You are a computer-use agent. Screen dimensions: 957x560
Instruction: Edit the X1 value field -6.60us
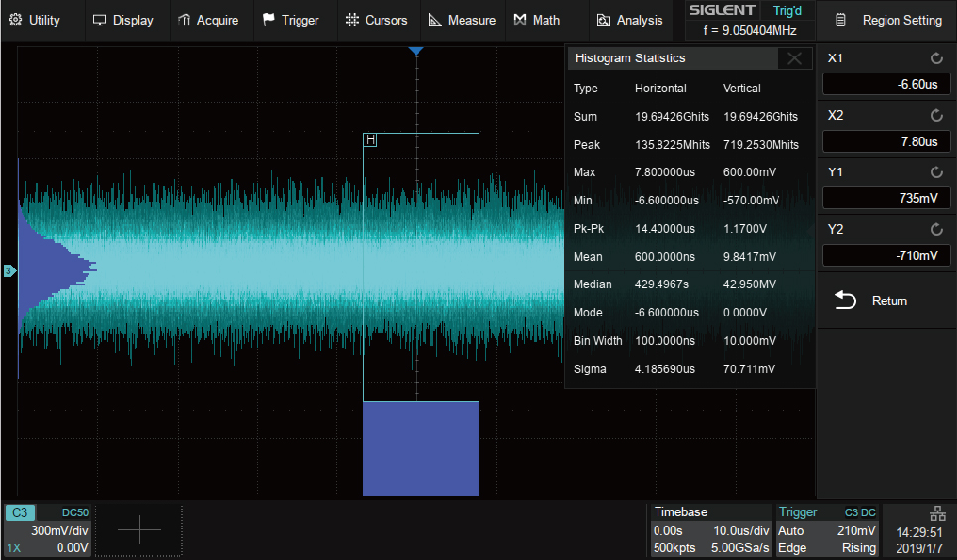(884, 85)
